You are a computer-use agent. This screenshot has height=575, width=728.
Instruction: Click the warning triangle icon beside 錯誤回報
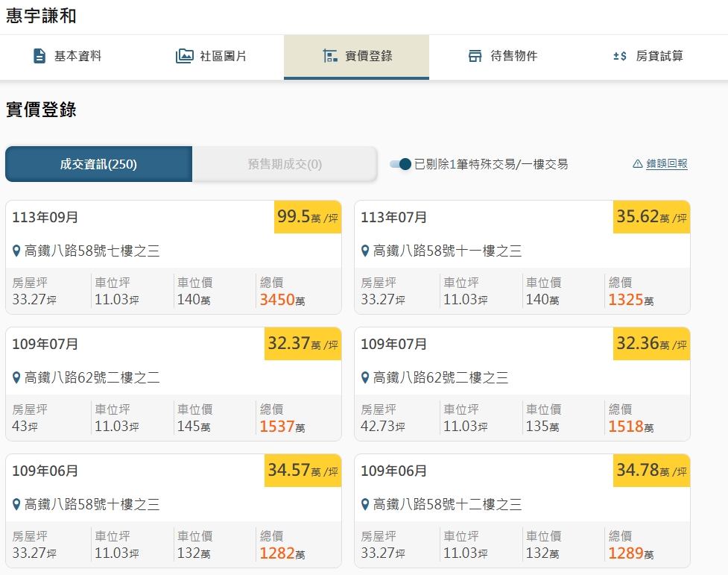pos(637,164)
